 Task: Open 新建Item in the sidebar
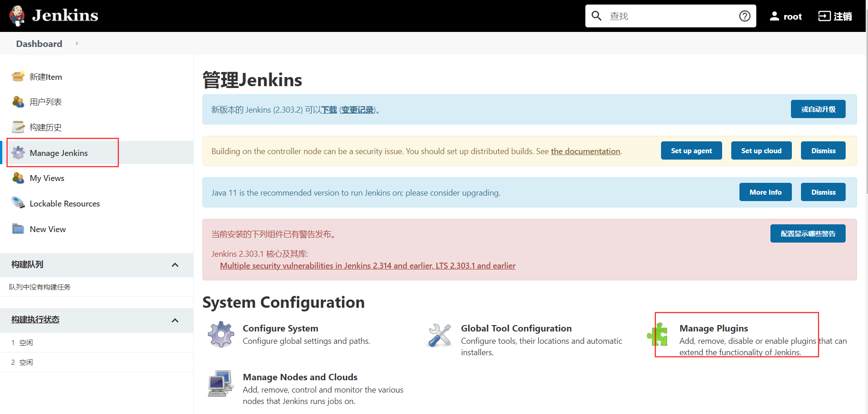(x=46, y=77)
